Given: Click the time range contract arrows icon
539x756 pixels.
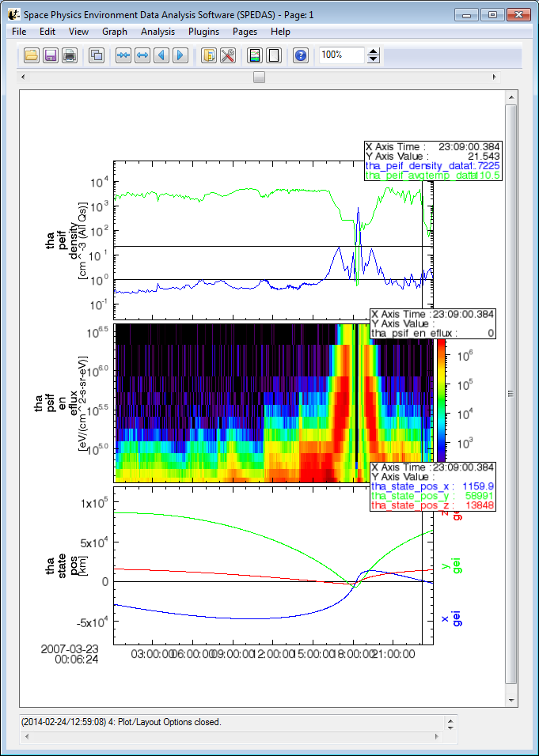Looking at the screenshot, I should (123, 55).
